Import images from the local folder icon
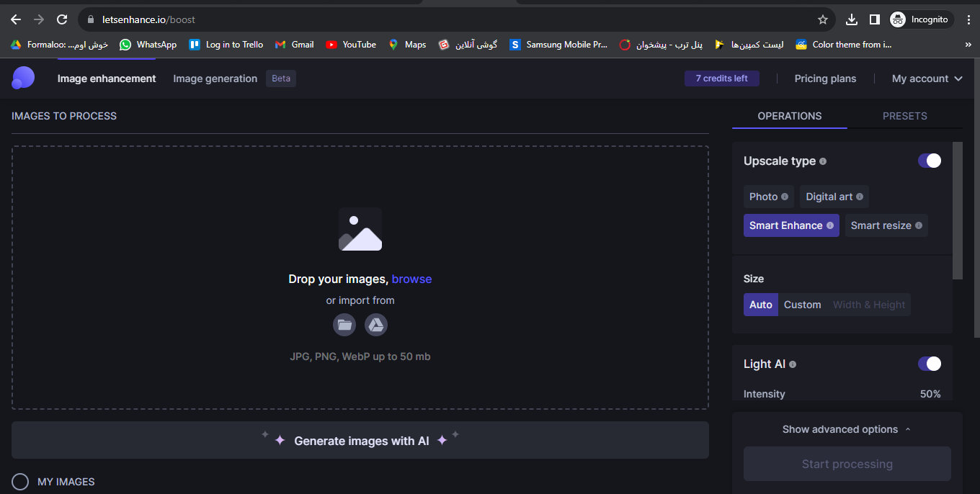The image size is (980, 494). 344,325
